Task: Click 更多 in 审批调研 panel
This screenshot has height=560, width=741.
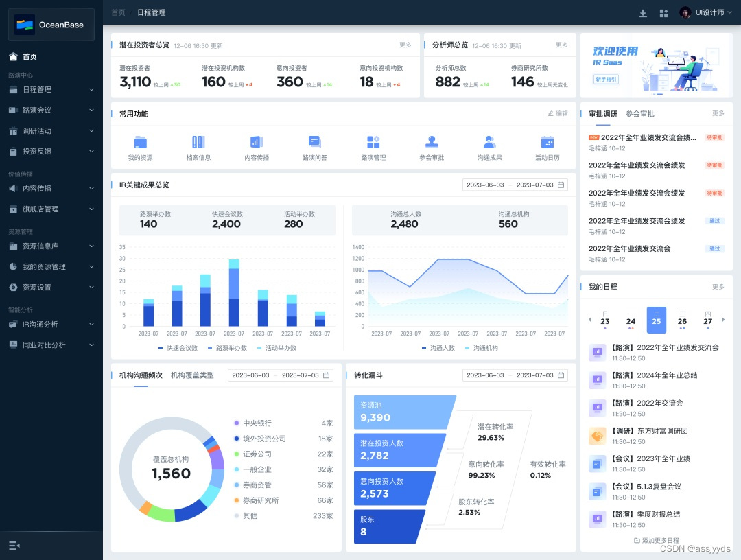Action: point(718,113)
